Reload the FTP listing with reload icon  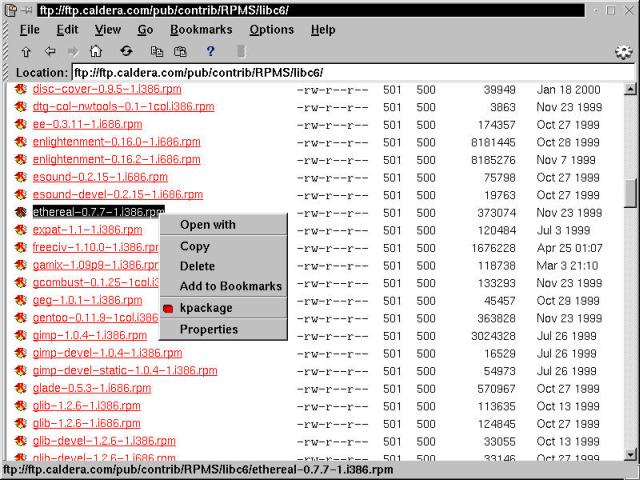click(126, 51)
